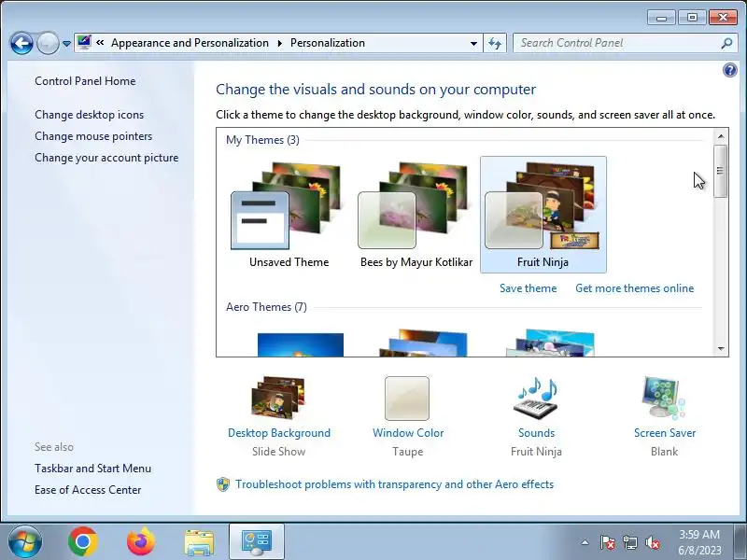Click the Personalization breadcrumb
The image size is (747, 560).
(x=328, y=43)
